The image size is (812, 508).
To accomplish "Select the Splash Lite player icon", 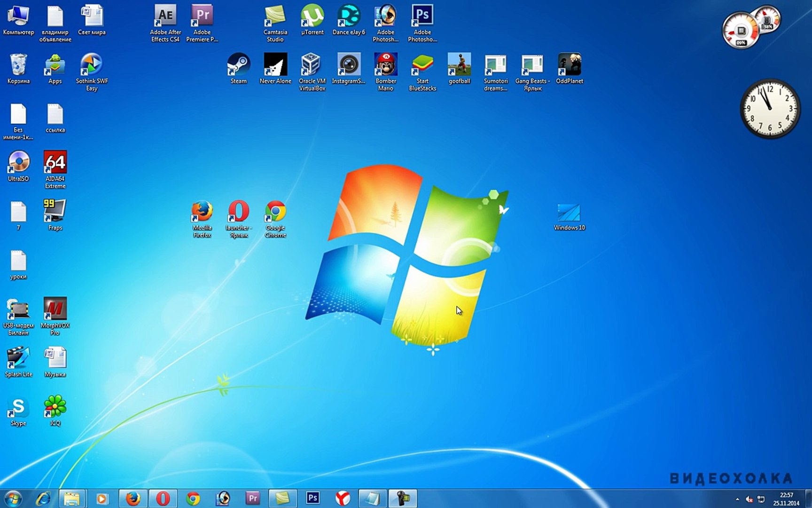I will [x=18, y=362].
